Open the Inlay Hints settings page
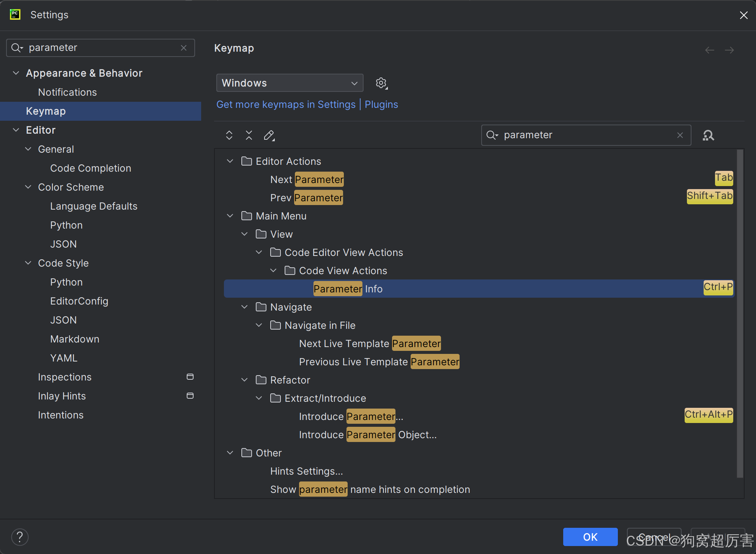Viewport: 756px width, 554px height. coord(62,396)
